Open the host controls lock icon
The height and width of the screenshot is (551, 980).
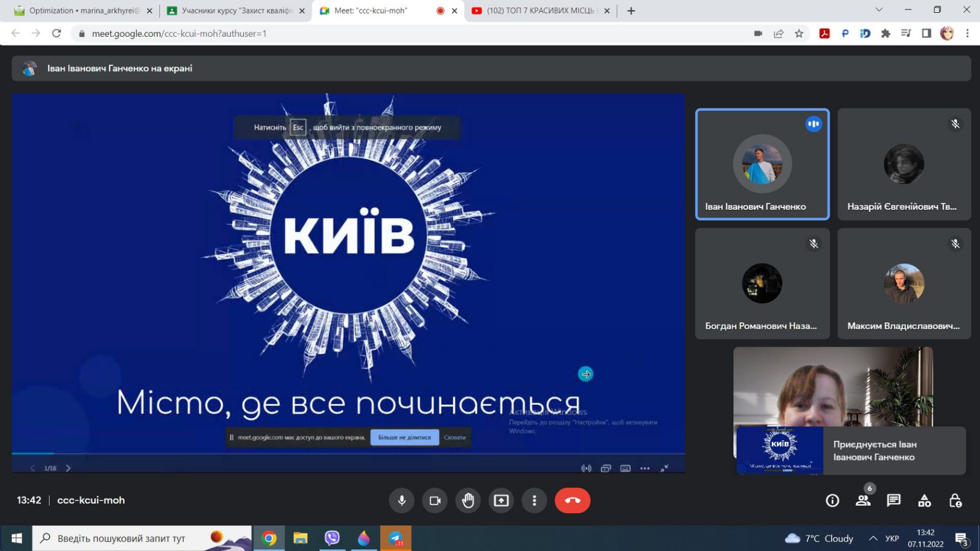(x=955, y=500)
